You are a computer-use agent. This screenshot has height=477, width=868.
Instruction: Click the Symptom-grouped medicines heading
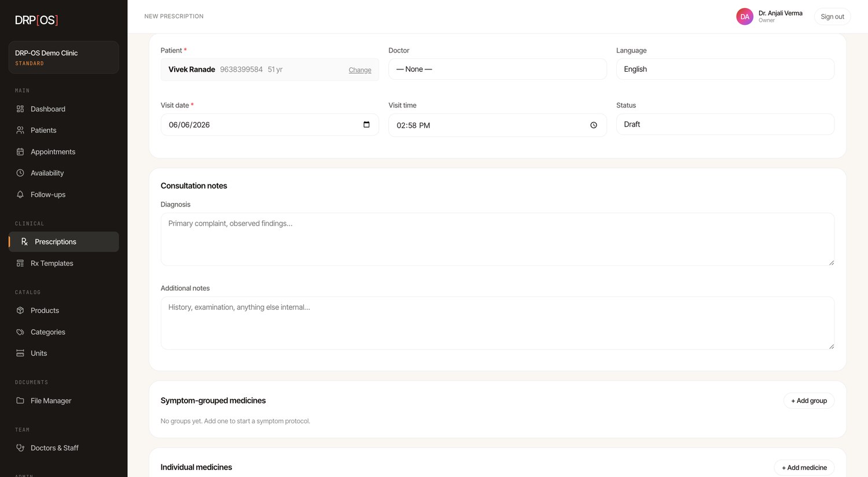(x=213, y=401)
